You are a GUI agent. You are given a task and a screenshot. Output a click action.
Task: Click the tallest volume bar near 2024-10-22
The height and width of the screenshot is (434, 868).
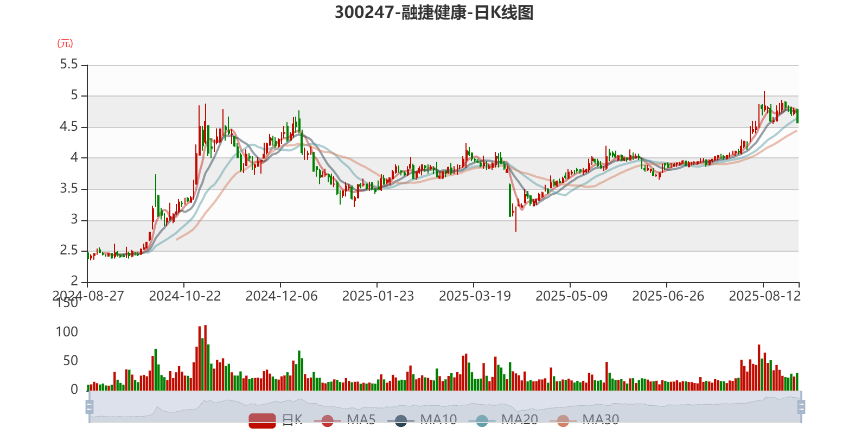(205, 358)
